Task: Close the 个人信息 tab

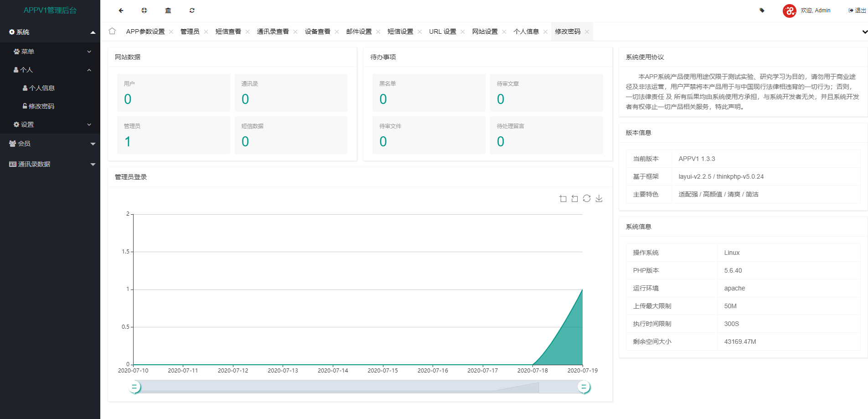Action: point(546,32)
